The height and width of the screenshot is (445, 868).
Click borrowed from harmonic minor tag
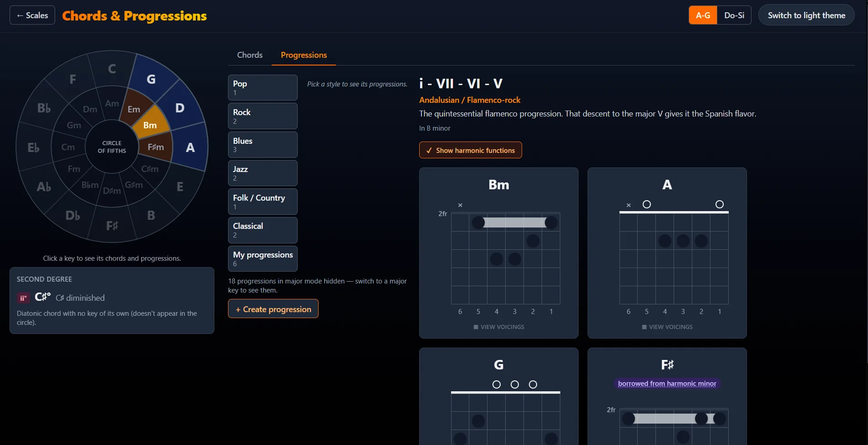click(667, 384)
